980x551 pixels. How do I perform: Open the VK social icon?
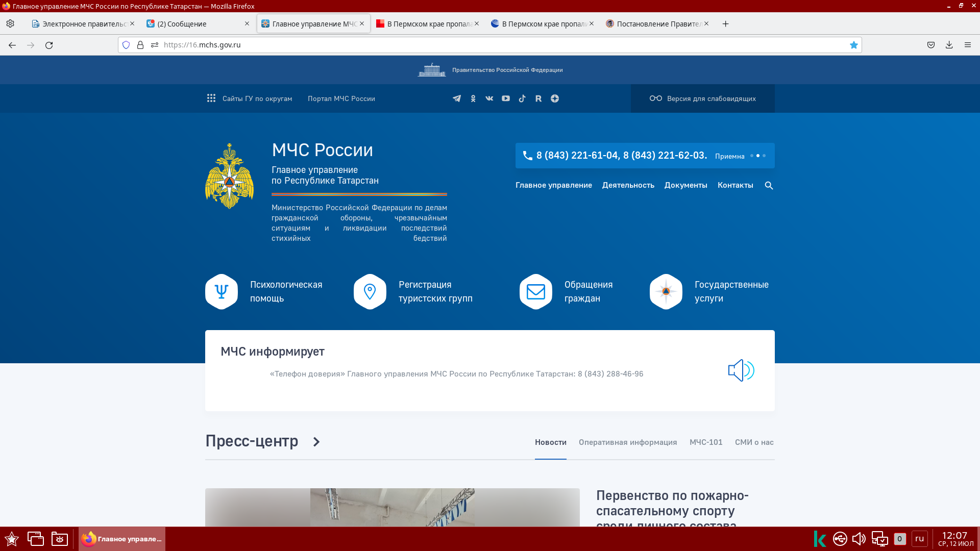coord(489,98)
